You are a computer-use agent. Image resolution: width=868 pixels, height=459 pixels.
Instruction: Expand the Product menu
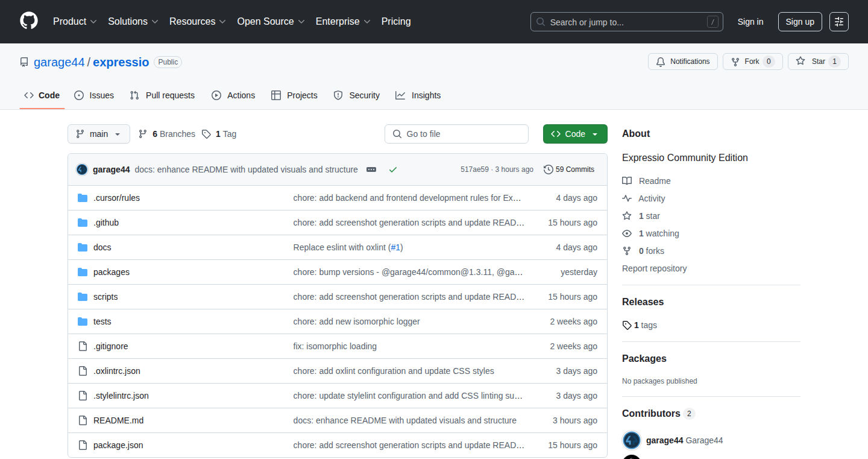(75, 21)
